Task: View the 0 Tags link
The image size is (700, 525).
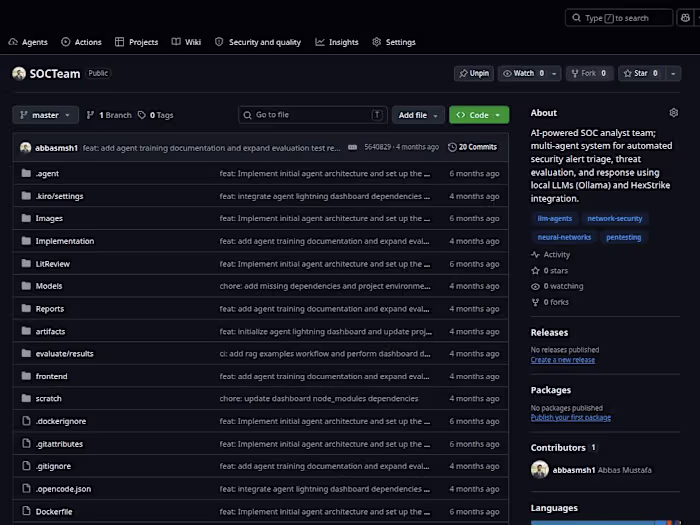Action: tap(155, 115)
